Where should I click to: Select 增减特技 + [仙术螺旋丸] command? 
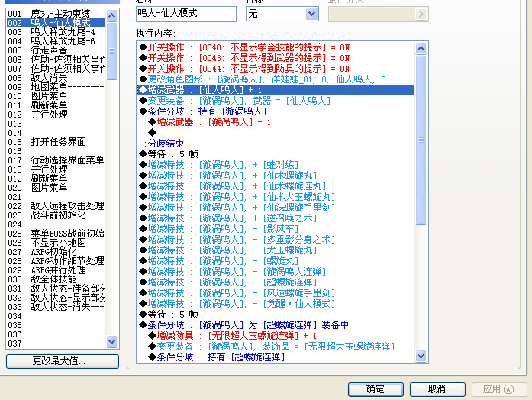pyautogui.click(x=276, y=176)
